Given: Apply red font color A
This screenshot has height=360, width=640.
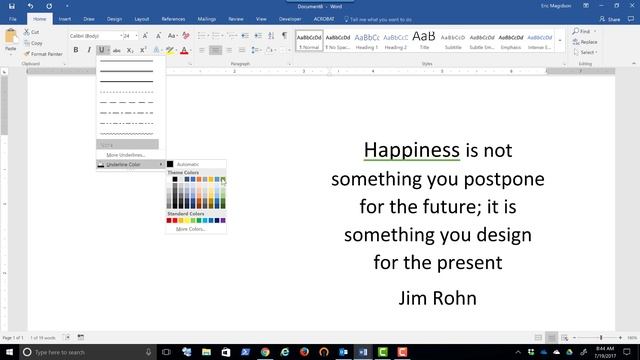Looking at the screenshot, I should pos(184,50).
